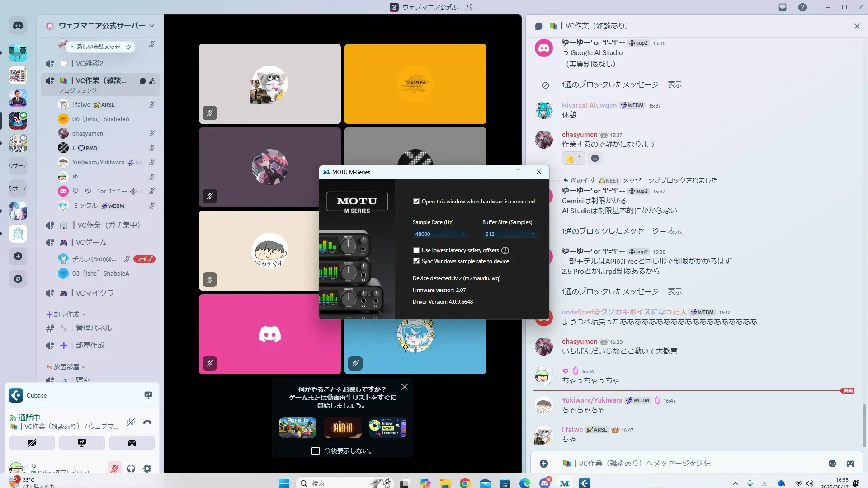Screen dimensions: 868x488
Task: Show the first blocked message link
Action: pos(675,84)
